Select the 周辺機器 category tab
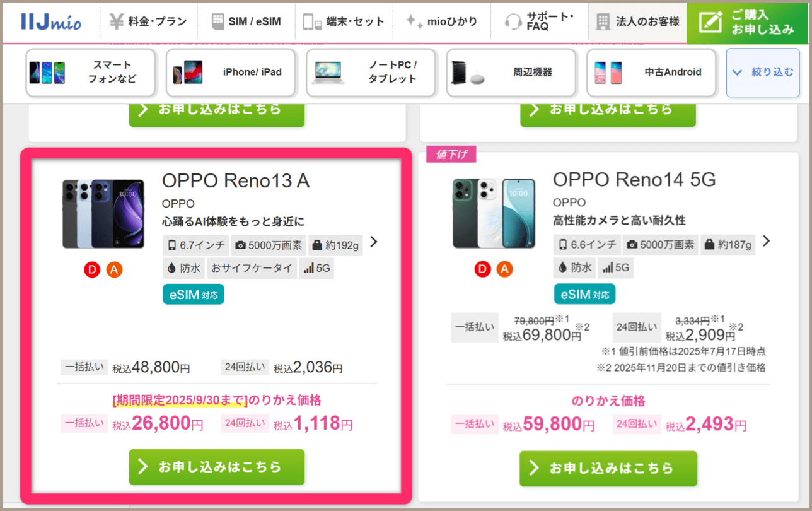 511,73
